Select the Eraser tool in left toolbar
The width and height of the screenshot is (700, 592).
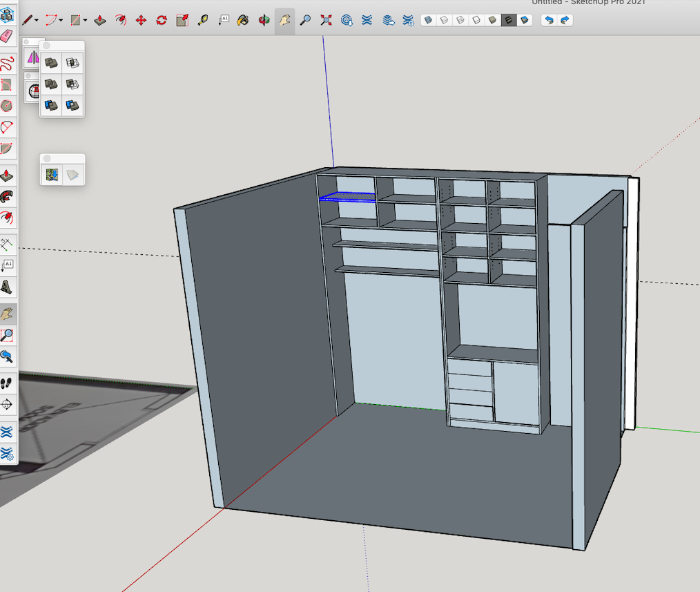tap(7, 36)
